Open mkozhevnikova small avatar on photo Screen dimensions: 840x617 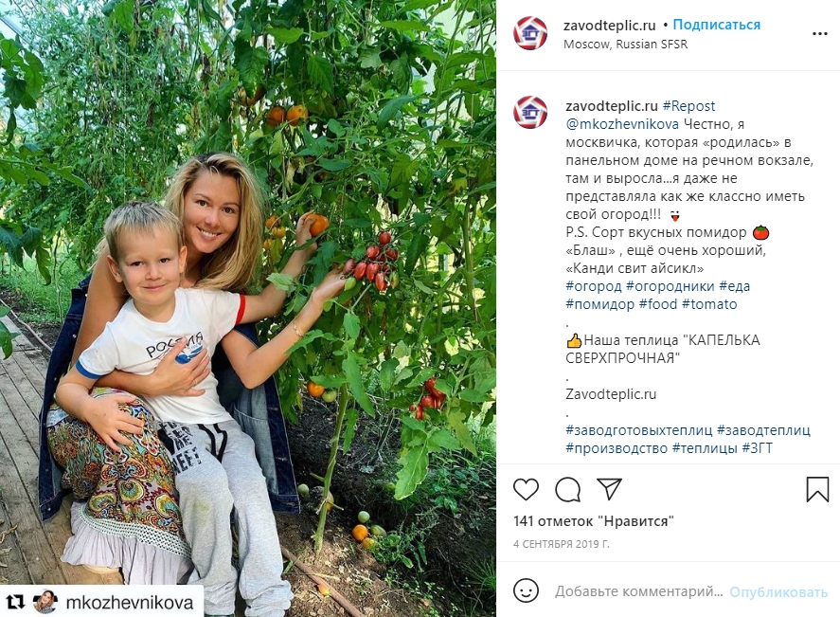click(45, 603)
